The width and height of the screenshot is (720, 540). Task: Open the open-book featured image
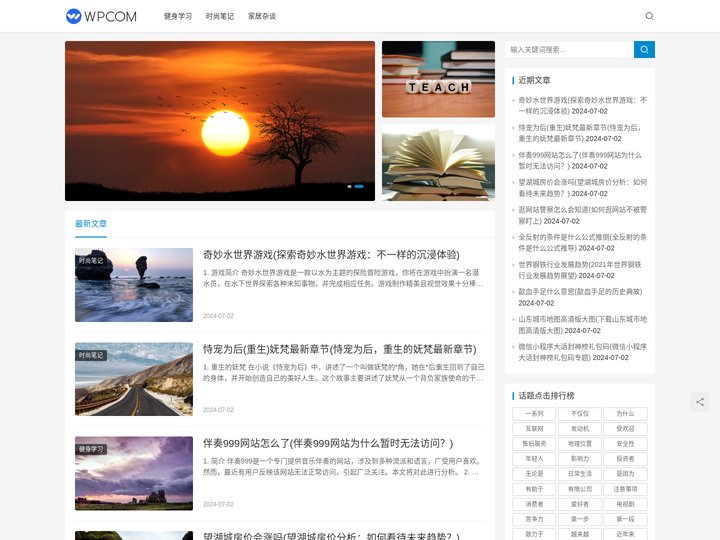439,163
